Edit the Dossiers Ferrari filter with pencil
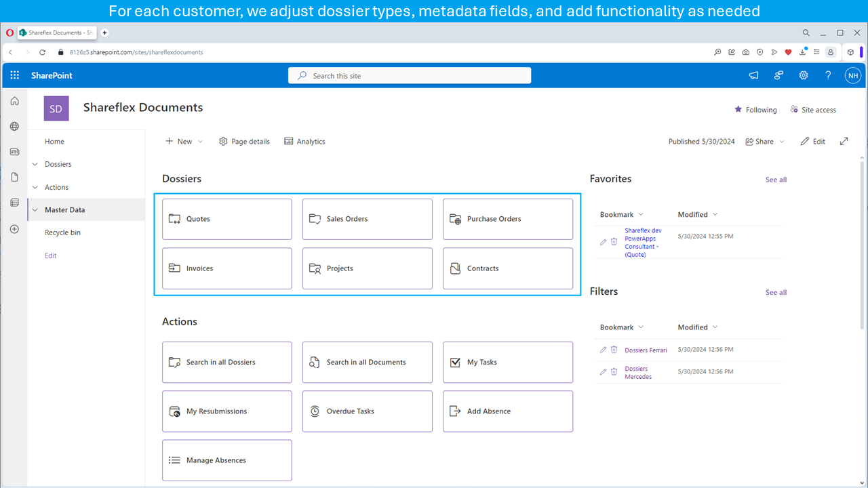This screenshot has height=488, width=868. [603, 350]
